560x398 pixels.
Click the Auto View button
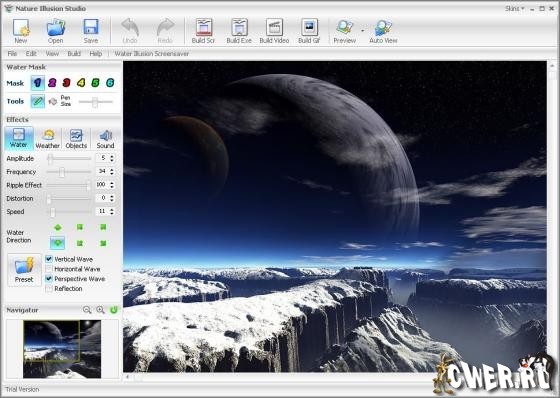click(383, 31)
